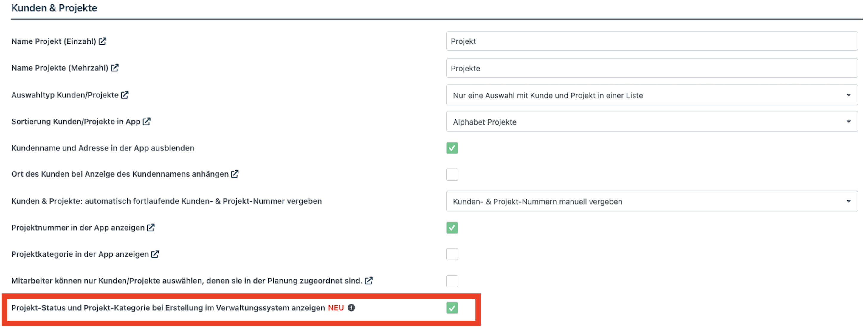Screen dimensions: 868x336
Task: Enable Ort des Kunden anhängen checkbox
Action: (x=452, y=174)
